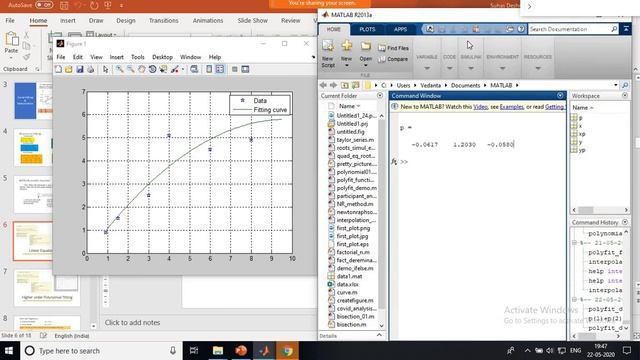
Task: Click Show Plot Tools and Dock Figure icon
Action: tap(245, 69)
